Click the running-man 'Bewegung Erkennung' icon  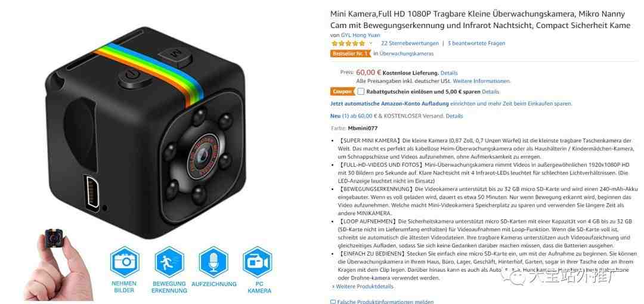pos(169,262)
